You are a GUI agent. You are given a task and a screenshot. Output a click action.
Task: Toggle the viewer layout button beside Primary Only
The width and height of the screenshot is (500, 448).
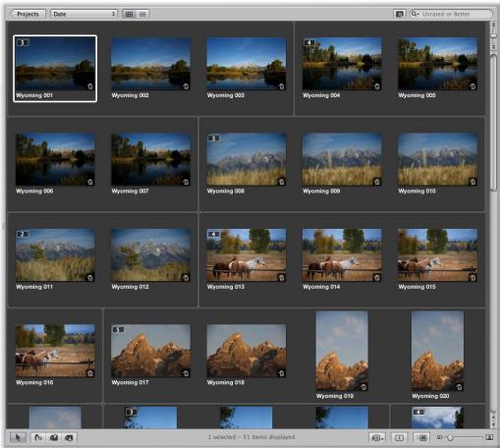pyautogui.click(x=422, y=437)
